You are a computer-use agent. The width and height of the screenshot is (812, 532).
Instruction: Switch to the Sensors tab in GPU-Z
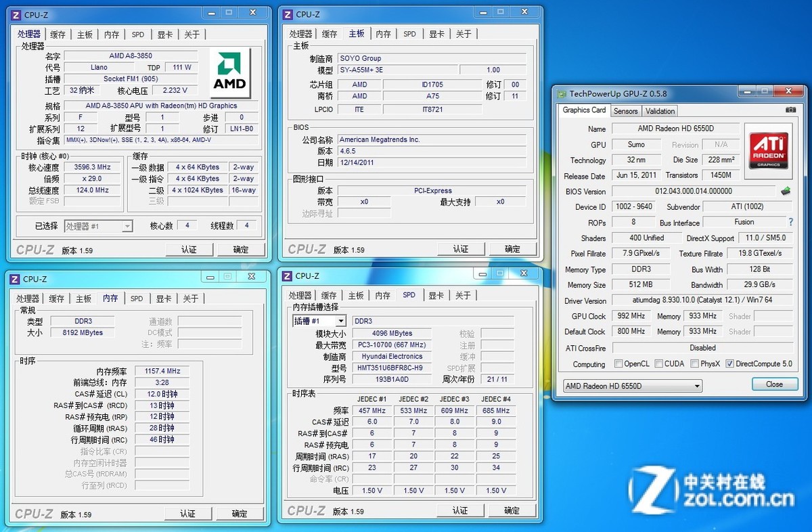click(x=625, y=111)
